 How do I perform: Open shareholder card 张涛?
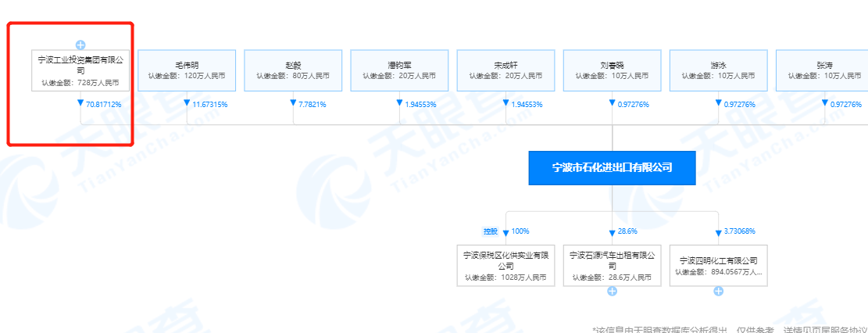[822, 71]
